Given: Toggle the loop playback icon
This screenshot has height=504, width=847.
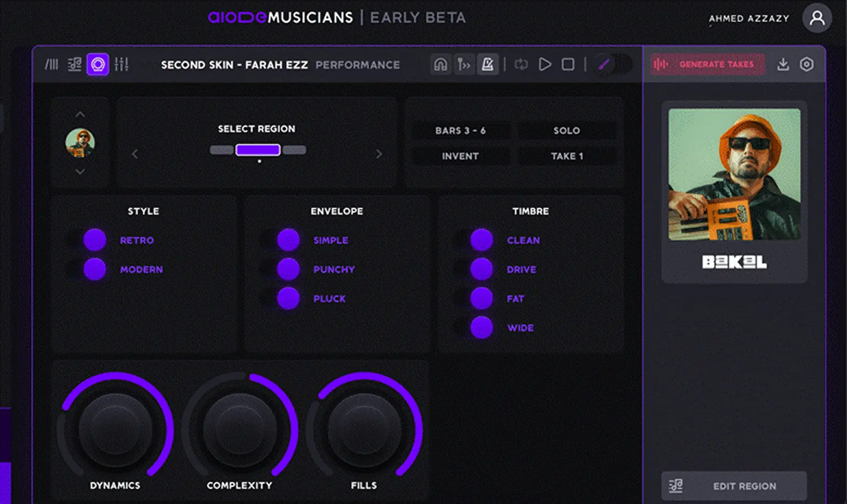Looking at the screenshot, I should pyautogui.click(x=521, y=64).
